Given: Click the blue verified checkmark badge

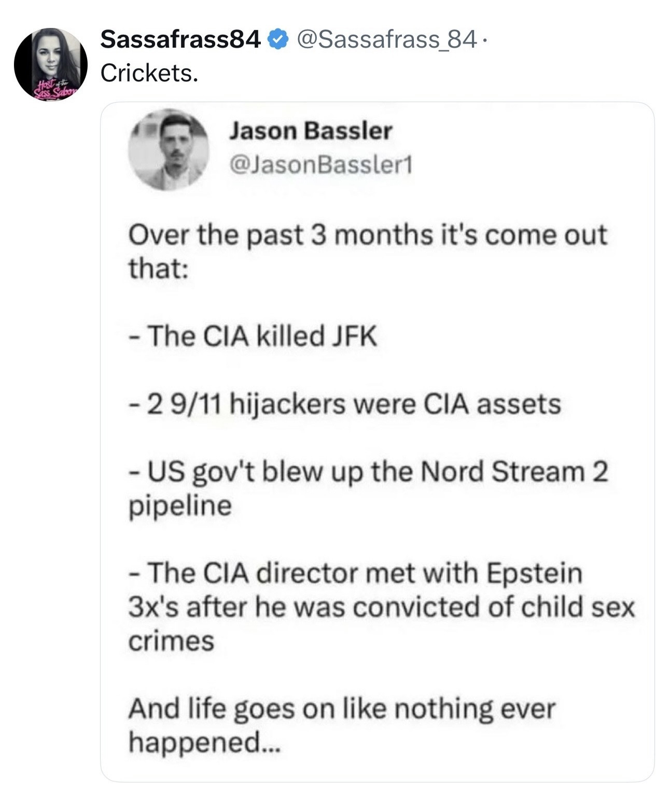Looking at the screenshot, I should click(278, 39).
